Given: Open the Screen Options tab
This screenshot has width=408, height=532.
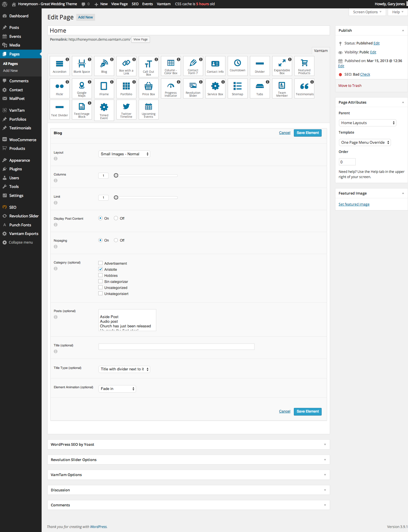Looking at the screenshot, I should (x=367, y=12).
